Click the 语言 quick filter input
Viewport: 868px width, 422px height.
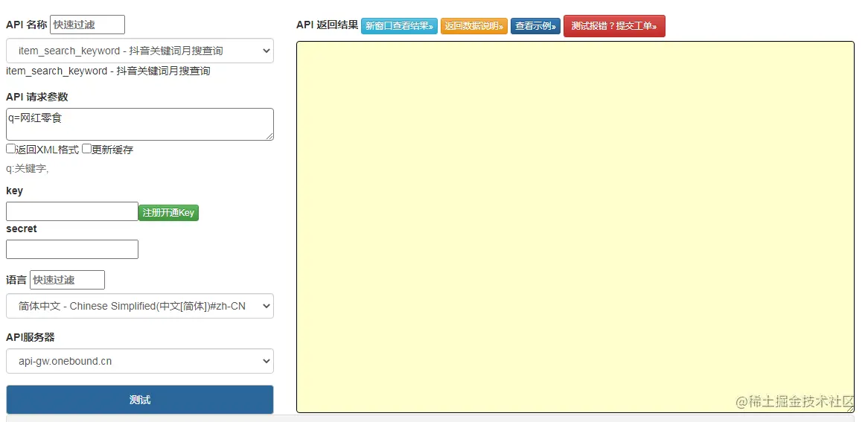tap(67, 280)
